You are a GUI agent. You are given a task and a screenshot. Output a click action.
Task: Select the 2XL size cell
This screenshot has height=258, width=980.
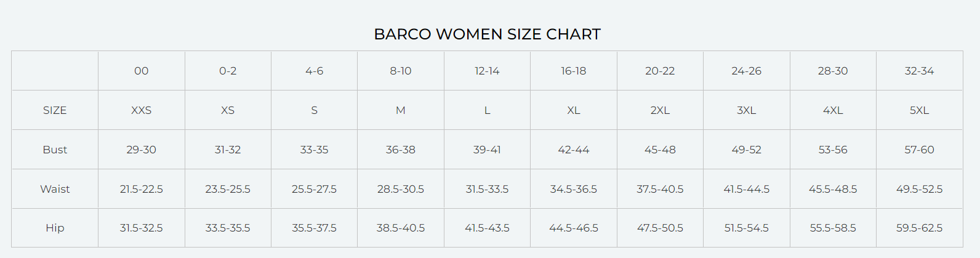point(660,110)
